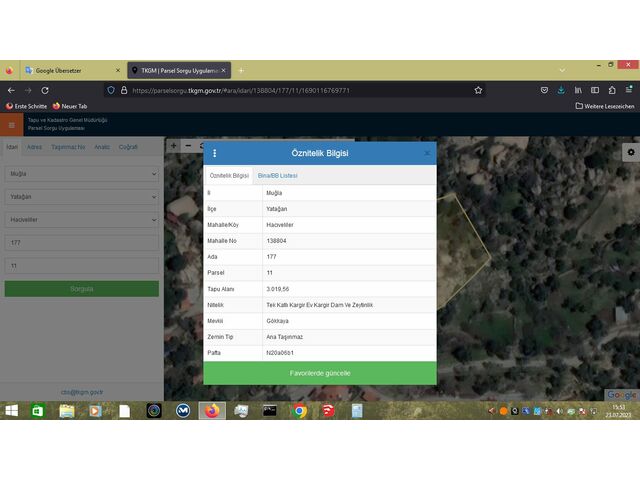Open the Windows Start menu

11,410
